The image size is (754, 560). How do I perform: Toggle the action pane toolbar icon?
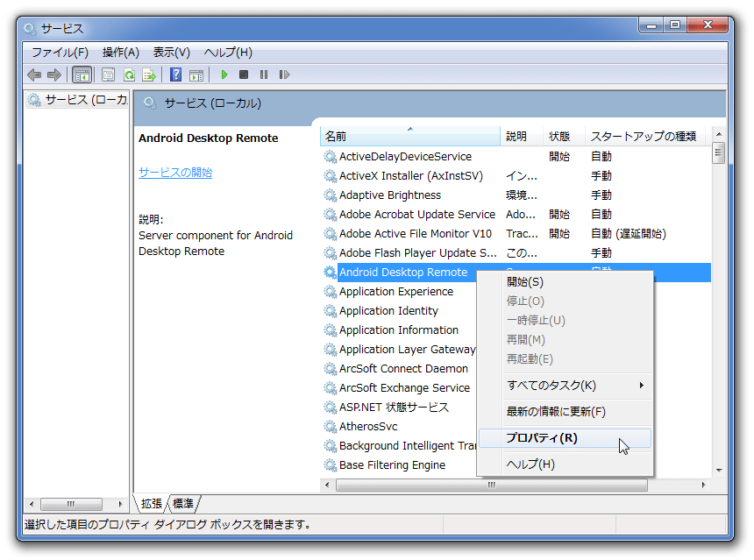pos(196,74)
